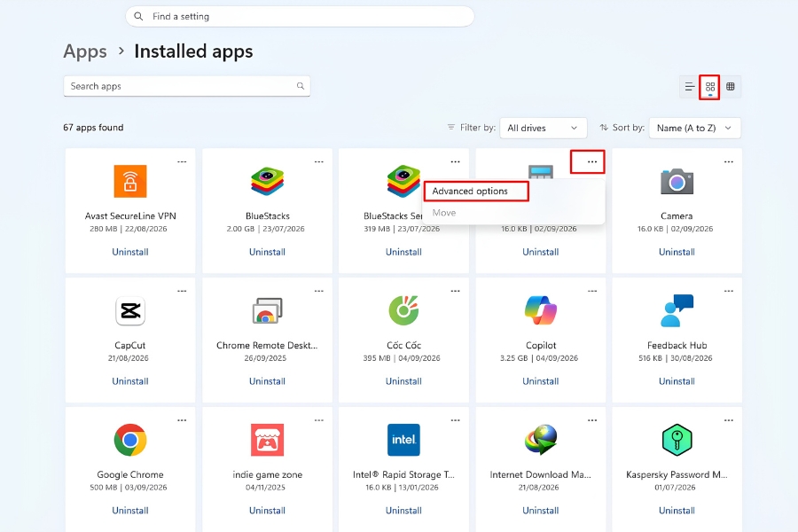Open more options for BlueStacks
This screenshot has height=532, width=798.
coord(318,162)
